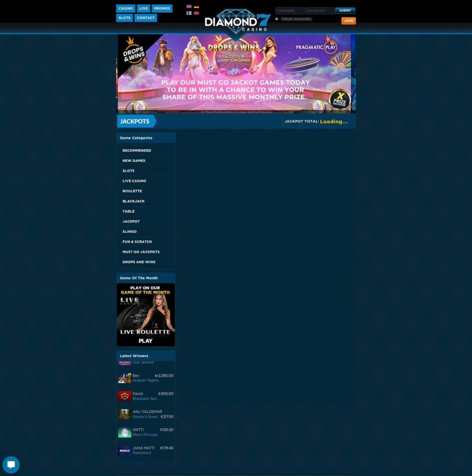Open the Gonzo's Quest game icon

pos(125,414)
